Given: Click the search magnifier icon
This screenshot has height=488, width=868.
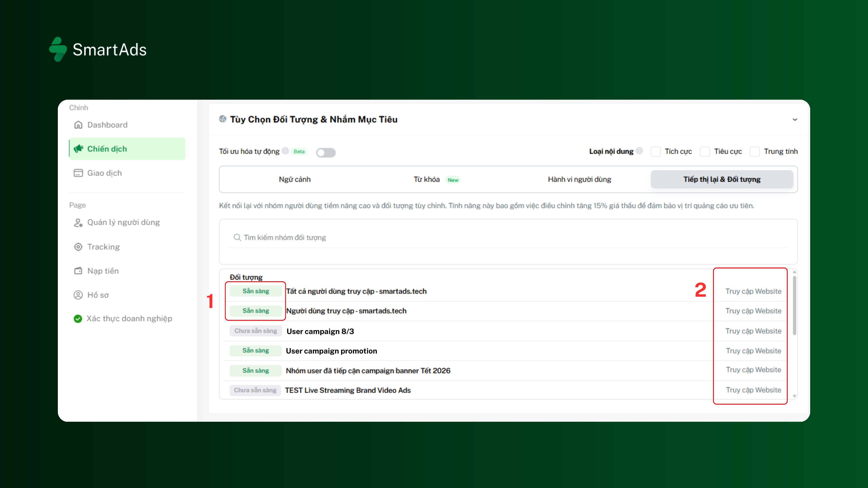Looking at the screenshot, I should coord(237,237).
